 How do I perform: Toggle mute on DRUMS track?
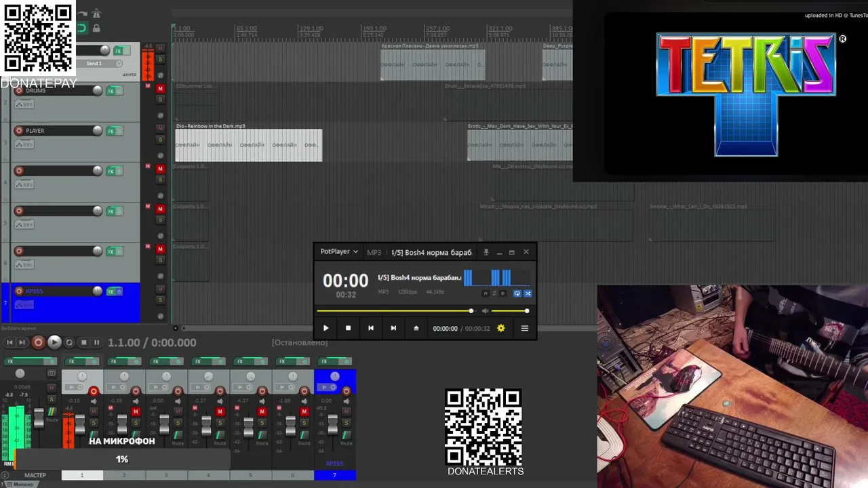161,89
